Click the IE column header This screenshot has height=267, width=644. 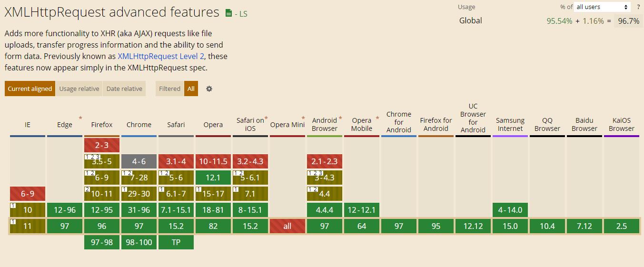point(28,125)
